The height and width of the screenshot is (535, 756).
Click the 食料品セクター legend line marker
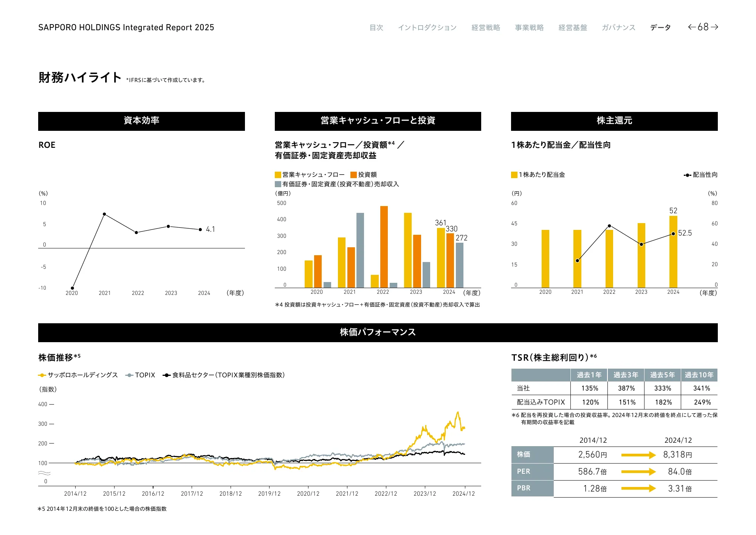(x=166, y=375)
